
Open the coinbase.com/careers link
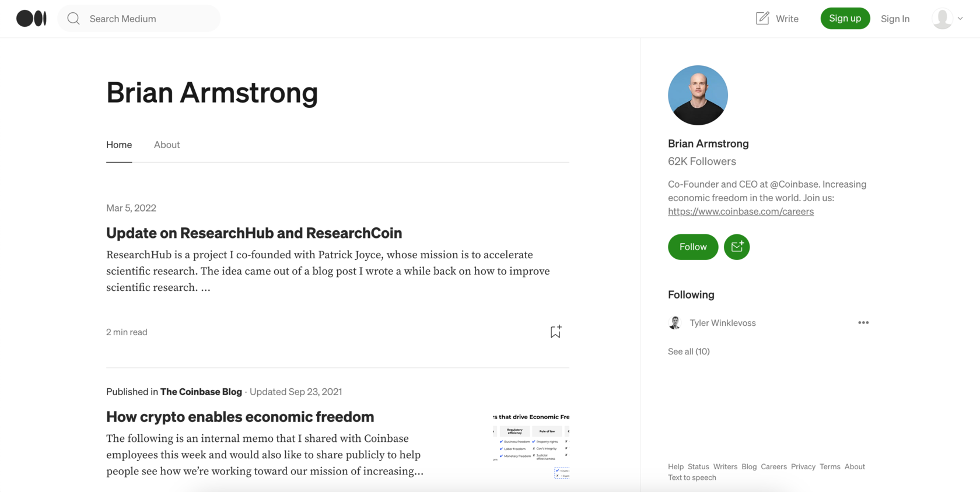[741, 212]
